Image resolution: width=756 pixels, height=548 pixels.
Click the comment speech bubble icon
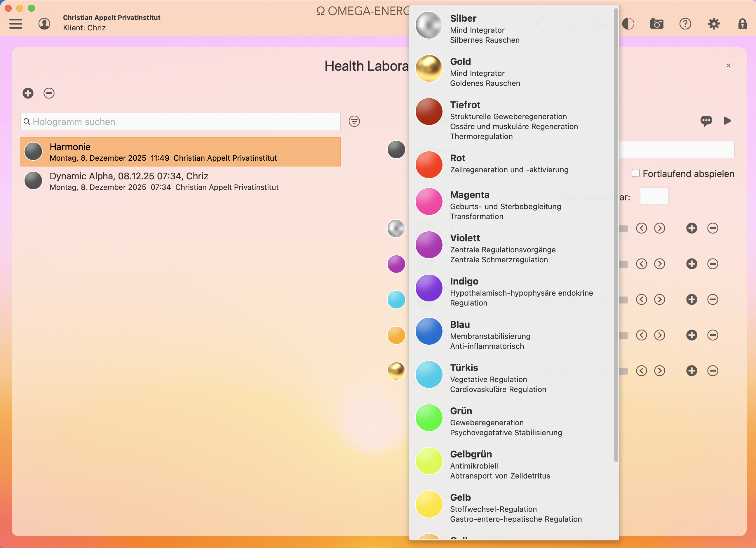[x=706, y=121]
